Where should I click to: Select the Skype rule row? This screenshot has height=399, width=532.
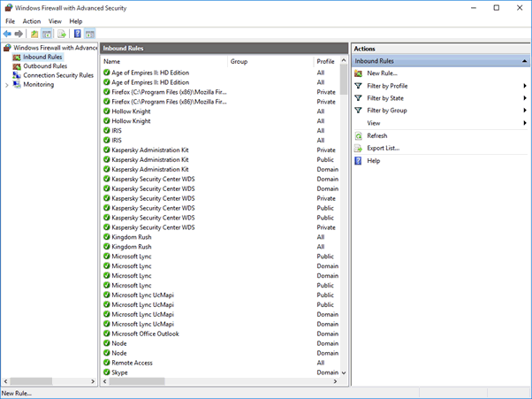tap(221, 372)
